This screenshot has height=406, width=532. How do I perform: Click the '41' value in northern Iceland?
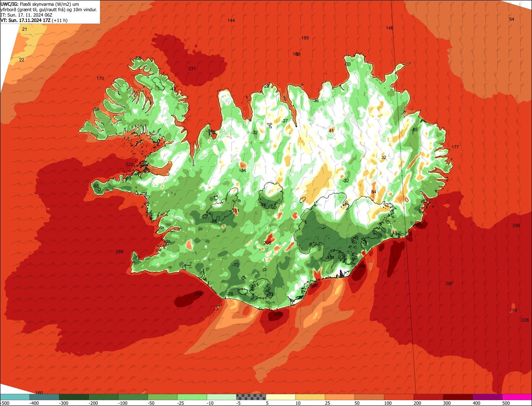click(x=331, y=130)
